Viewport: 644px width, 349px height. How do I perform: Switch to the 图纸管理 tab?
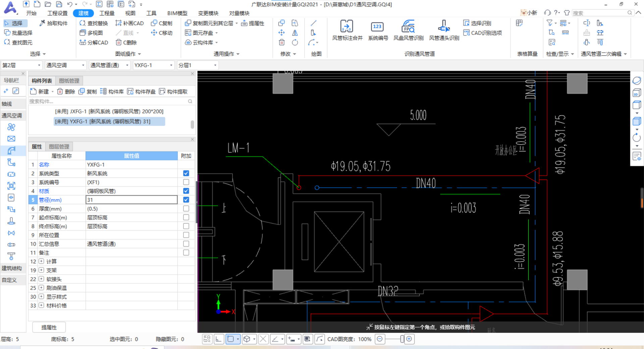tap(69, 81)
